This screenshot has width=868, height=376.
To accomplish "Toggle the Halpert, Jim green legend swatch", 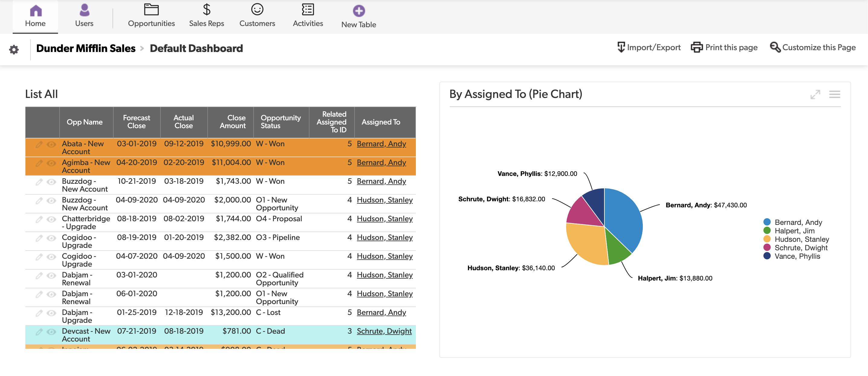I will [767, 230].
